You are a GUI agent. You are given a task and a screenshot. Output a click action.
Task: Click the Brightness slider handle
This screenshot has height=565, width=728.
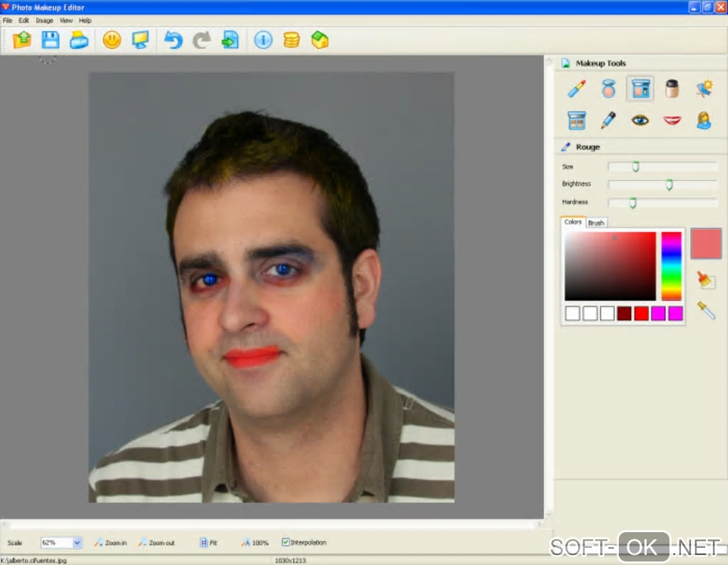pos(669,184)
